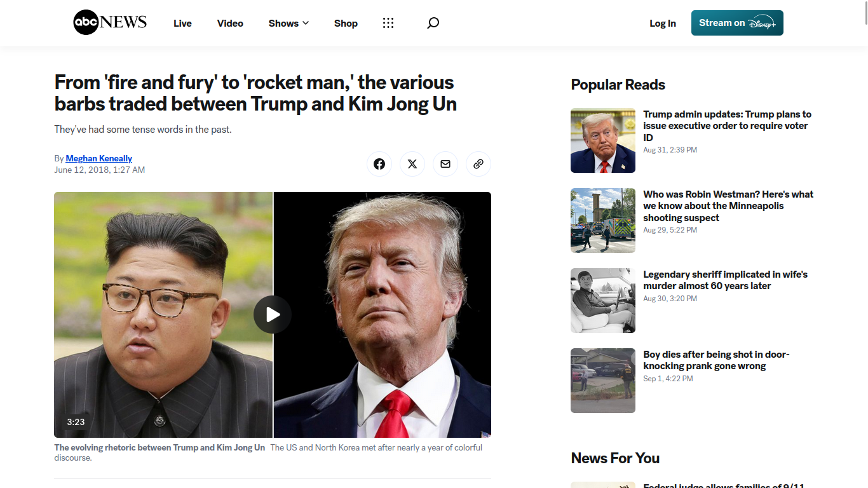The image size is (868, 488).
Task: Open the ABC News logo homepage link
Action: tap(110, 23)
